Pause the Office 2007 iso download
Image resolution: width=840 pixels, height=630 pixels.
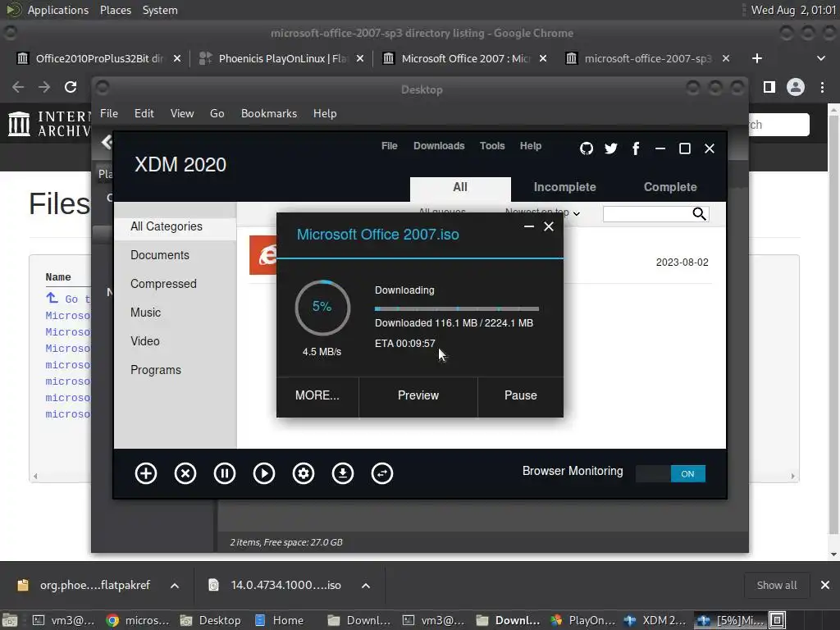tap(521, 396)
